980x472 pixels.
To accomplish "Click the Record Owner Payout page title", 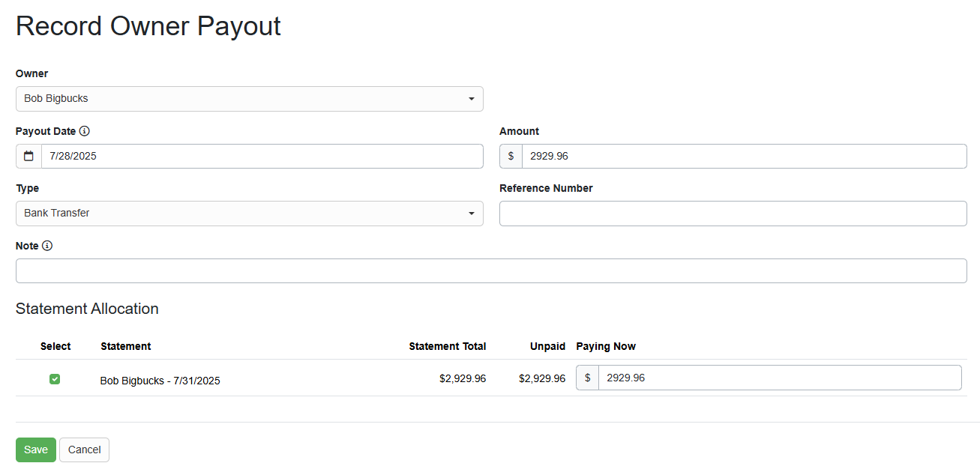I will 148,26.
